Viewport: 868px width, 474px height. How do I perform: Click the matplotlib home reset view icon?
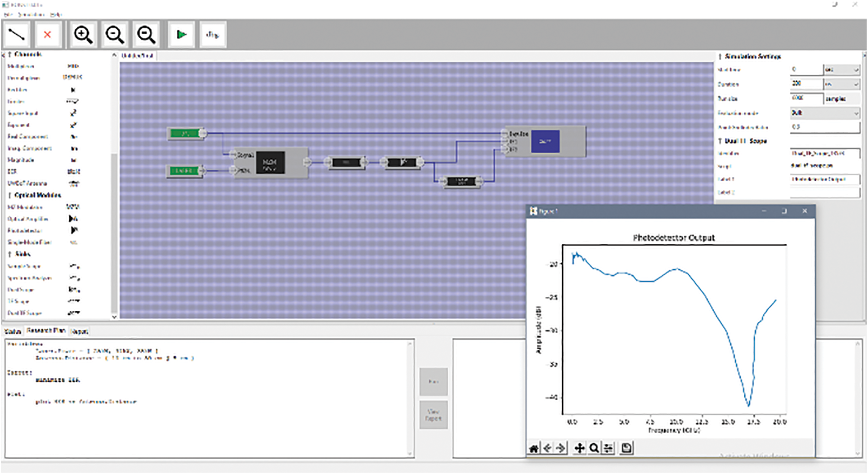tap(534, 448)
